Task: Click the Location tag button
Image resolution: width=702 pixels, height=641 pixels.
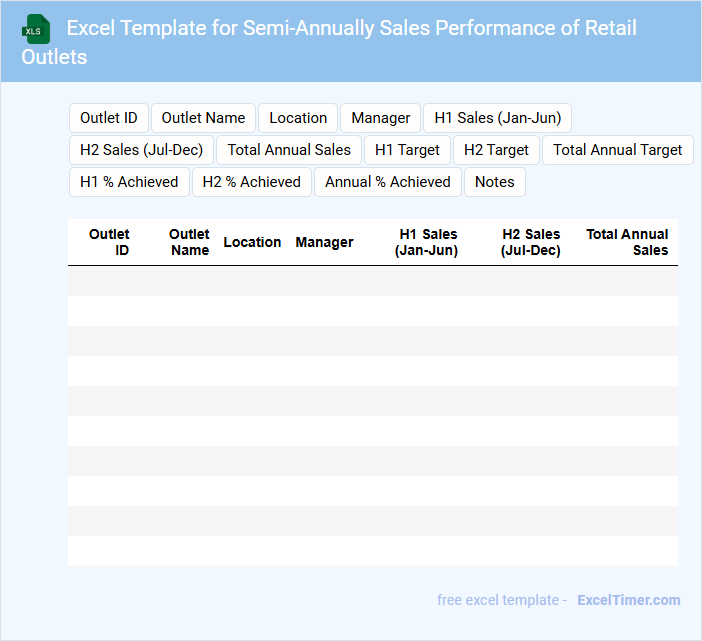Action: [298, 118]
